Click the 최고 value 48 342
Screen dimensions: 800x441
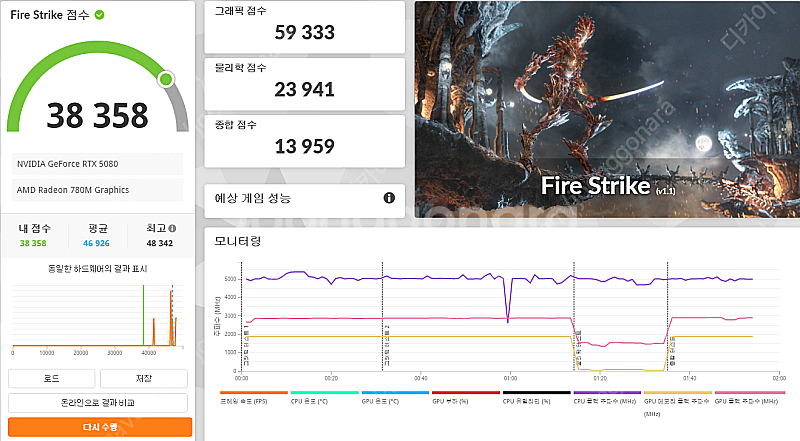(160, 243)
